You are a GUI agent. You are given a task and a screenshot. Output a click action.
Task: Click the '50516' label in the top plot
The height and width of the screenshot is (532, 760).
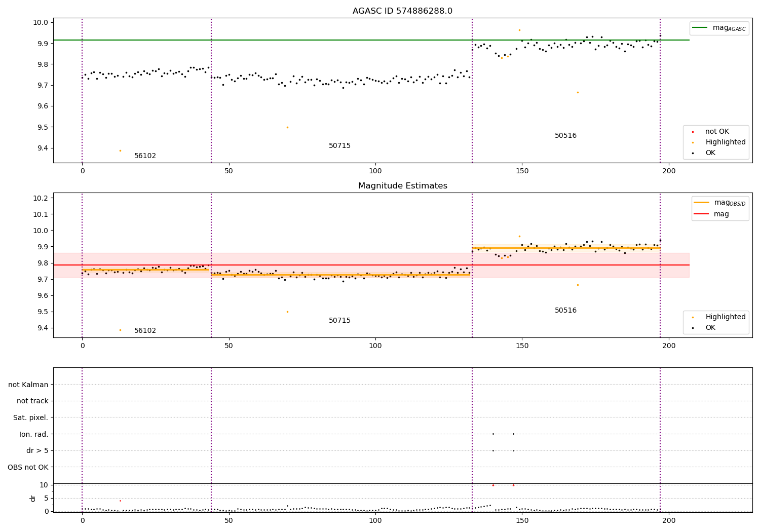click(565, 136)
